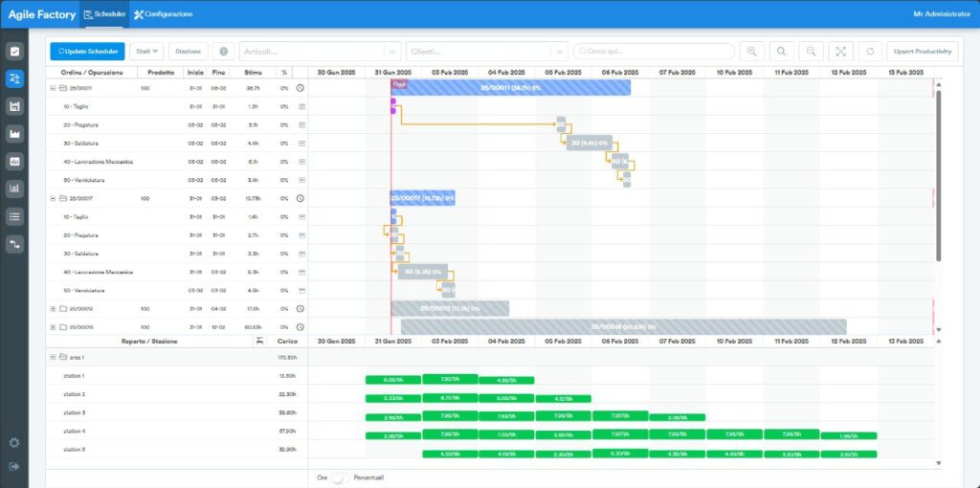Open the Mr Administrator user menu
Image resolution: width=980 pixels, height=488 pixels.
coord(942,14)
